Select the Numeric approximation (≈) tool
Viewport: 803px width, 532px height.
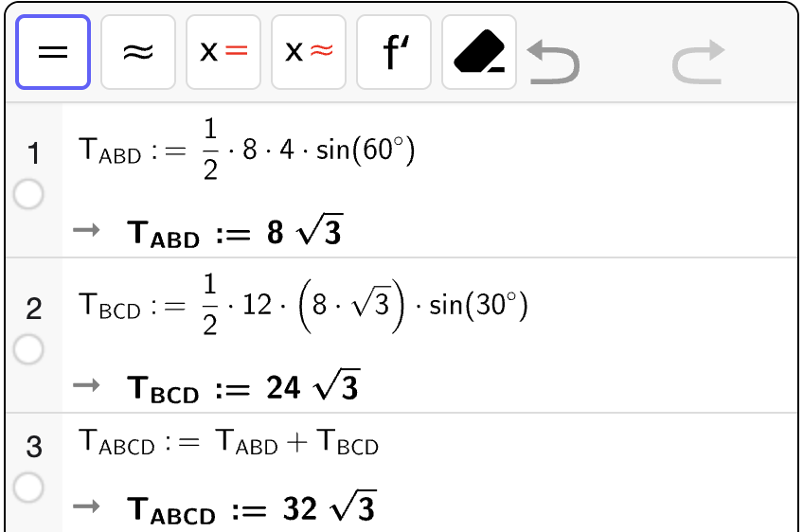click(138, 53)
